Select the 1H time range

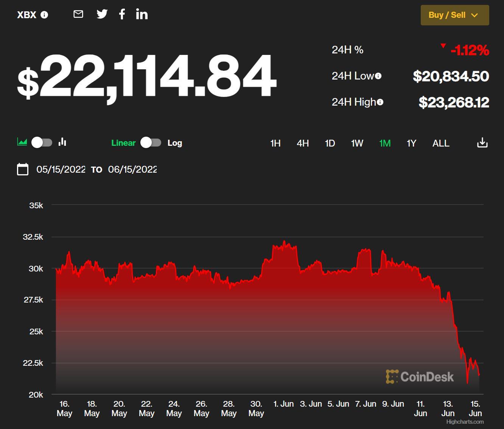point(275,143)
